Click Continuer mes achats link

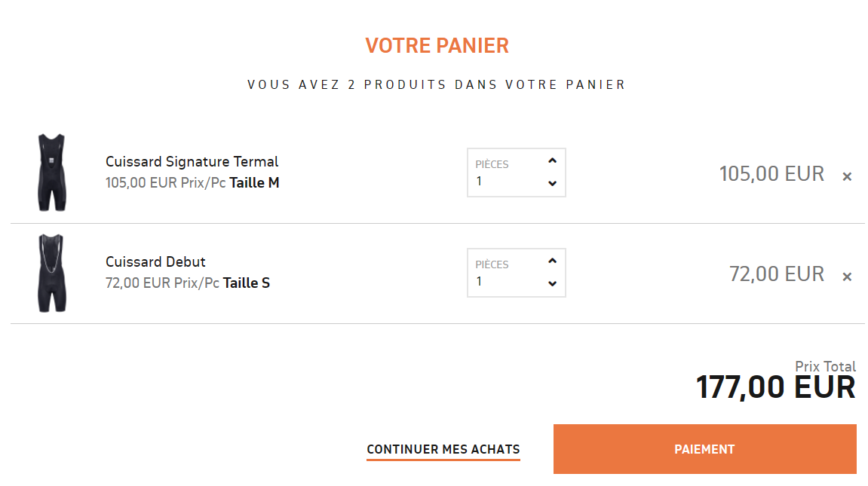coord(443,450)
